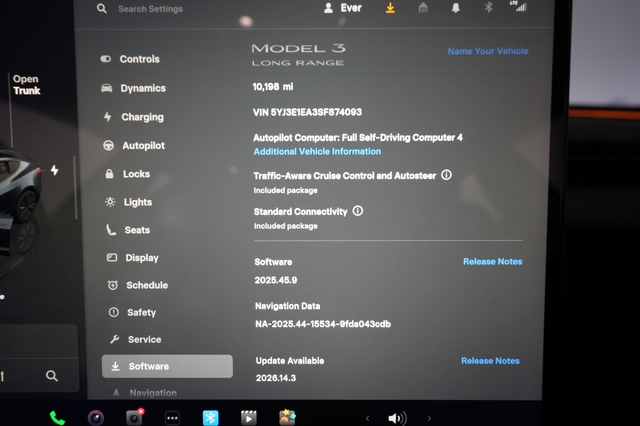Tap the orange software download icon
The height and width of the screenshot is (426, 640).
coord(390,8)
